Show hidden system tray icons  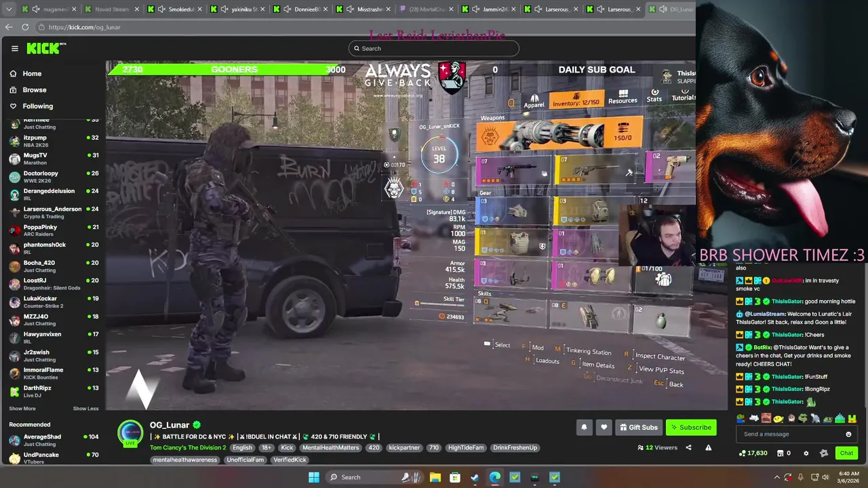tap(776, 477)
